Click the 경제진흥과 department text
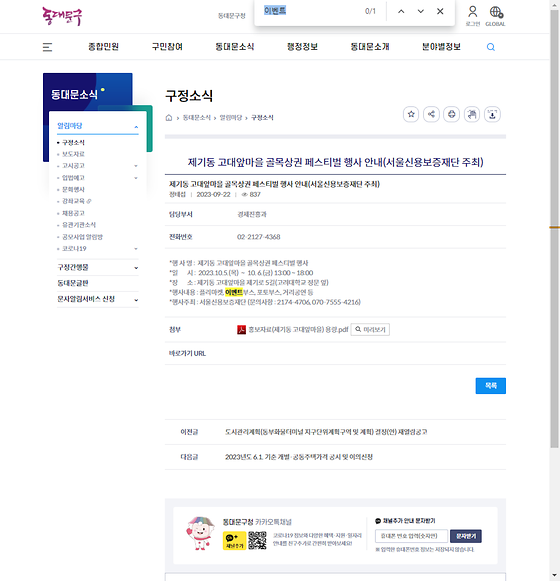 click(x=252, y=215)
